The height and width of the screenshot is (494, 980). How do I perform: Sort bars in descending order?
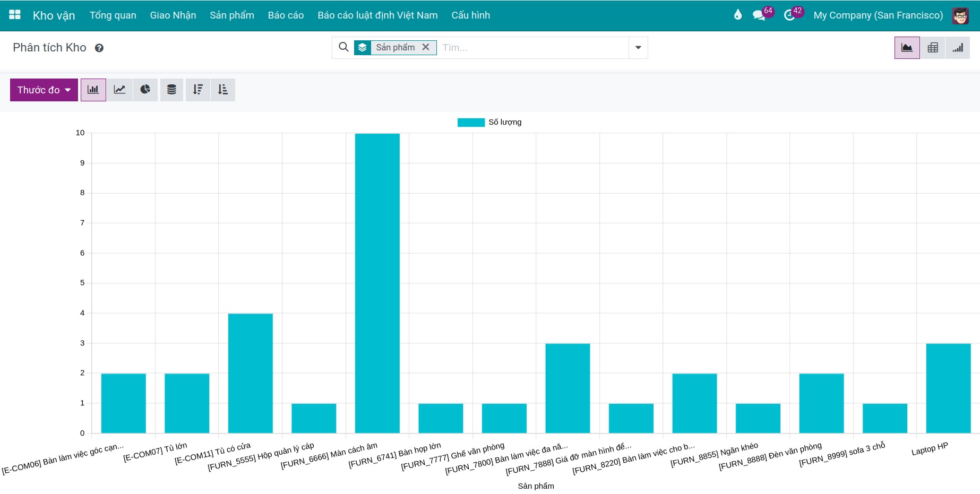pos(197,90)
